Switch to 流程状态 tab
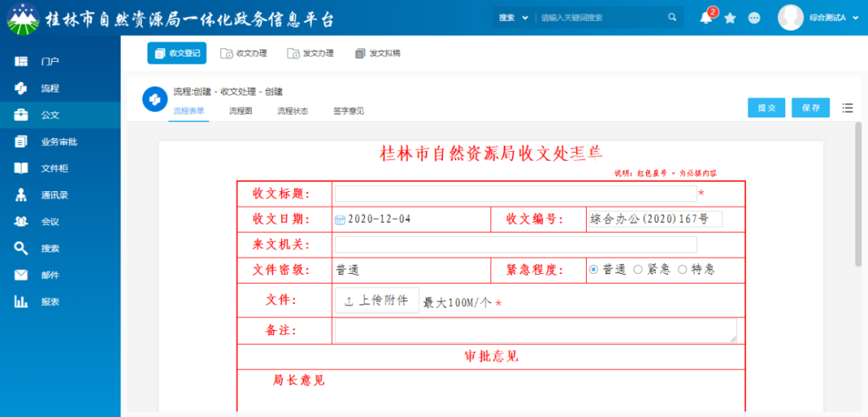This screenshot has width=868, height=417. point(293,111)
